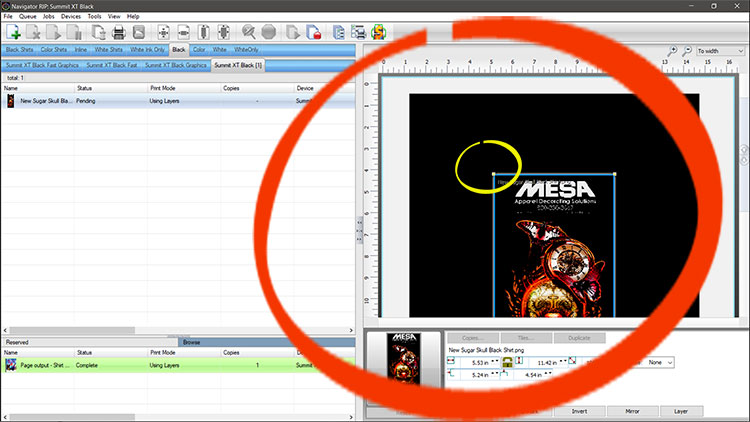
Task: Click the gray stop octagon icon
Action: point(268,32)
